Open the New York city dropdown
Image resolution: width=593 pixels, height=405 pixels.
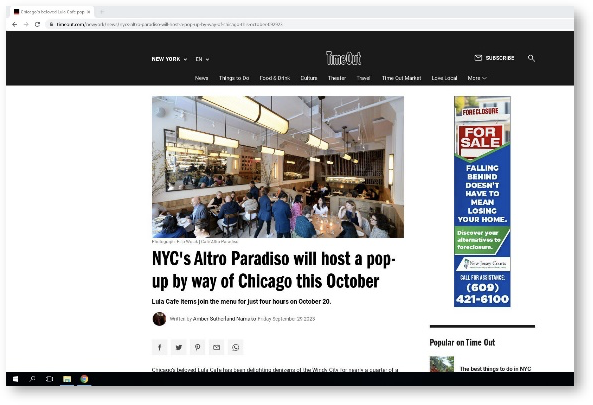pos(169,59)
